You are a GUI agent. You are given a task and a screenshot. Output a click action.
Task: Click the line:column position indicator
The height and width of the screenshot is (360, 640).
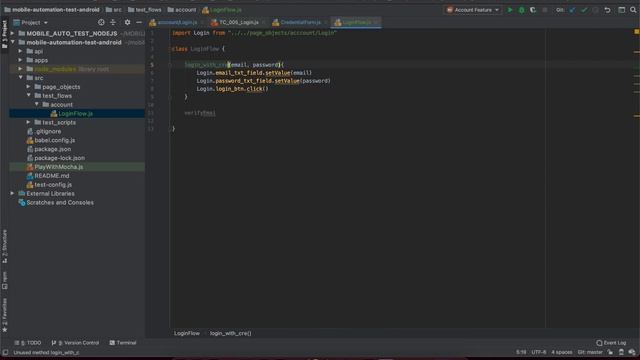click(521, 352)
